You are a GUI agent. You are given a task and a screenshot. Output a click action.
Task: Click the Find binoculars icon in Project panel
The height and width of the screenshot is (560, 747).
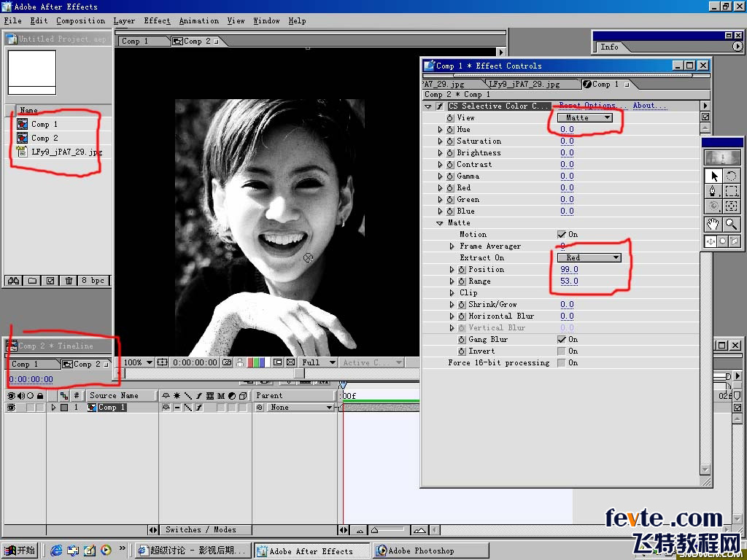(14, 281)
